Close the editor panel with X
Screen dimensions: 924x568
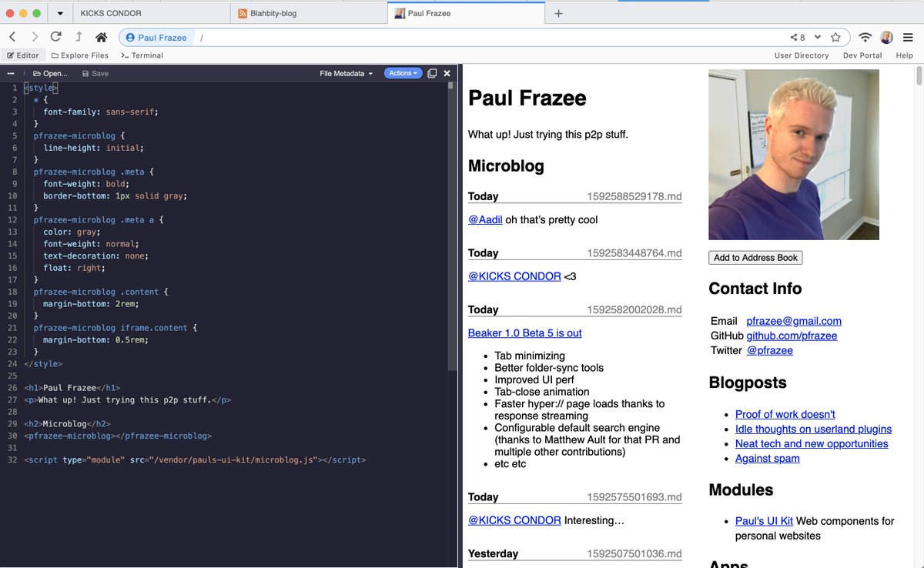pos(447,73)
